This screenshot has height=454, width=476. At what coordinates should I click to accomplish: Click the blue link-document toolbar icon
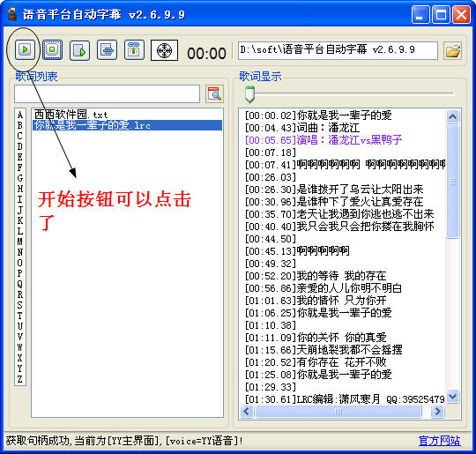[107, 49]
